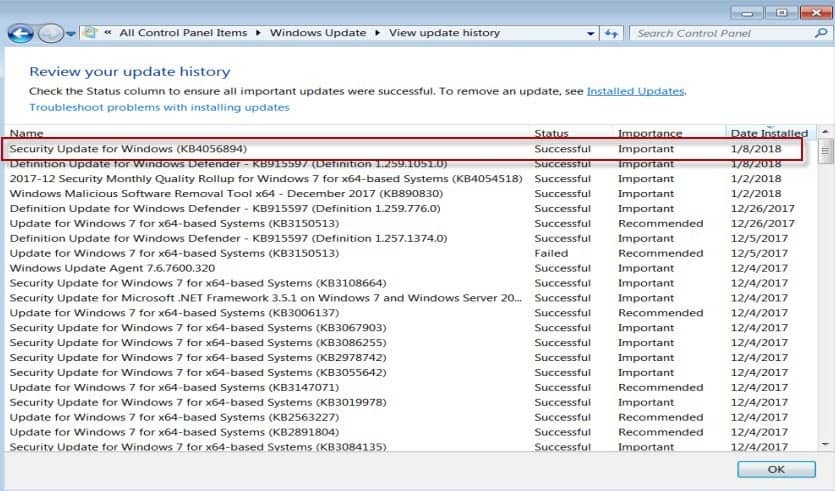Click the Search Control Panel field
Screen dimensions: 835x491
coord(722,34)
